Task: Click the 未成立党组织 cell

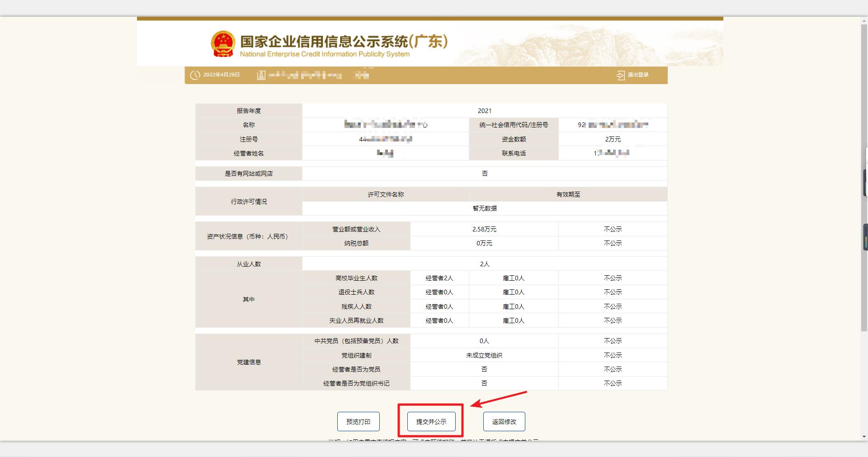Action: [x=485, y=355]
